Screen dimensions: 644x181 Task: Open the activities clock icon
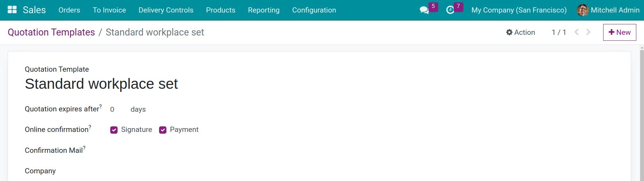click(x=450, y=10)
